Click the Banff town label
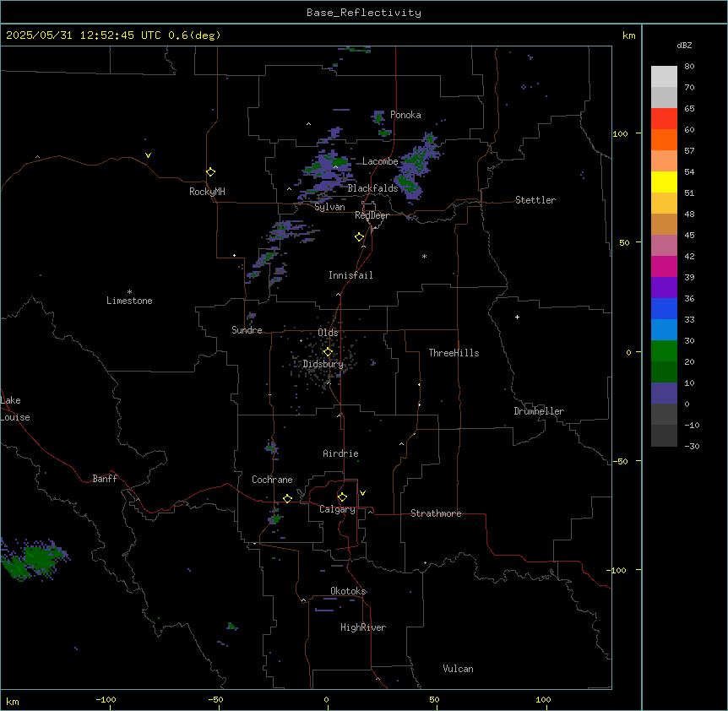Screen dimensions: 728x711 (x=105, y=479)
